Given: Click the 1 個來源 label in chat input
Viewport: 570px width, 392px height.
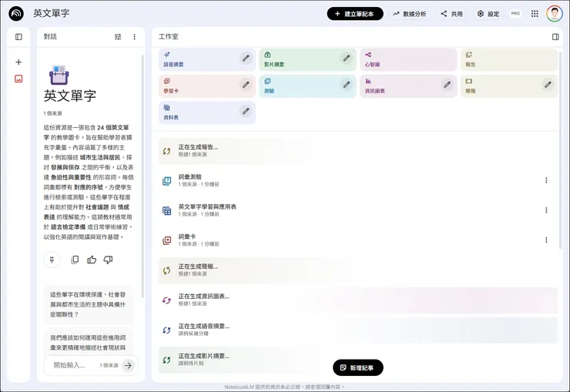Looking at the screenshot, I should point(109,366).
